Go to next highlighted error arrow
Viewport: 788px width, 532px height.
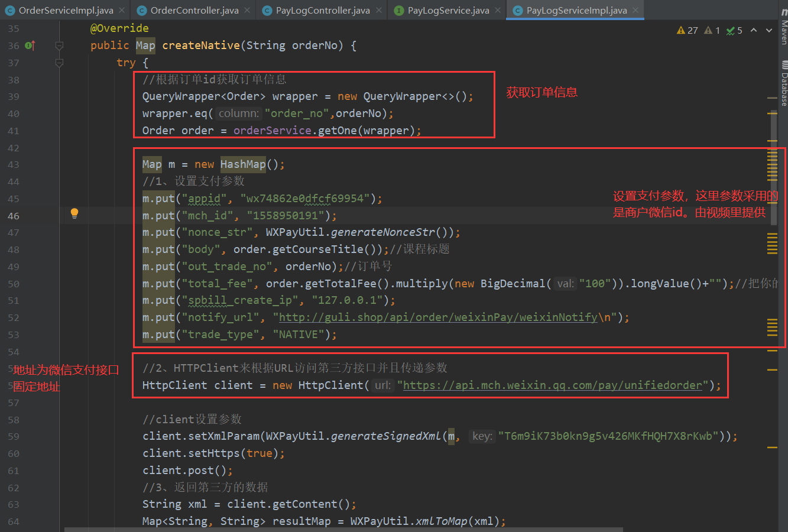tap(769, 30)
